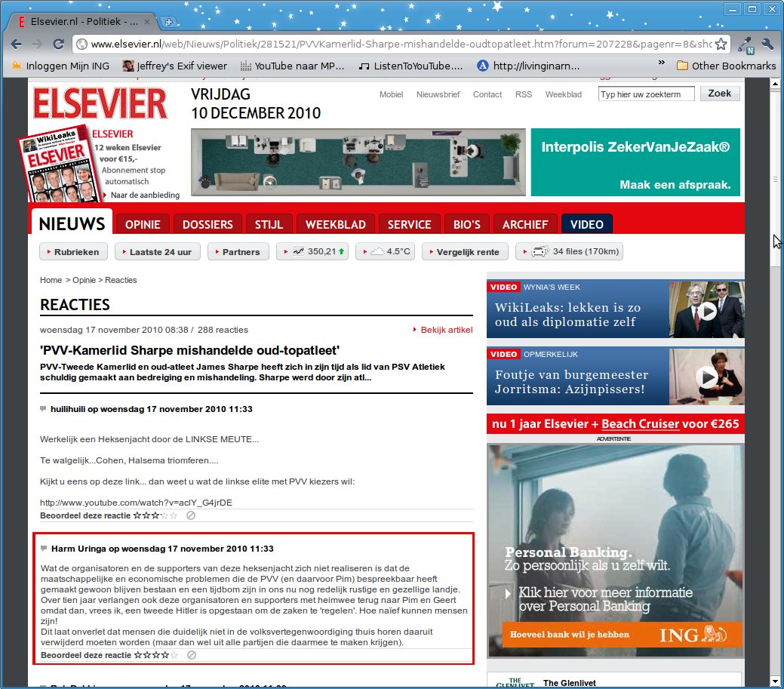Click the Elsevier magazine cover thumbnail
This screenshot has width=784, height=689.
[x=59, y=164]
